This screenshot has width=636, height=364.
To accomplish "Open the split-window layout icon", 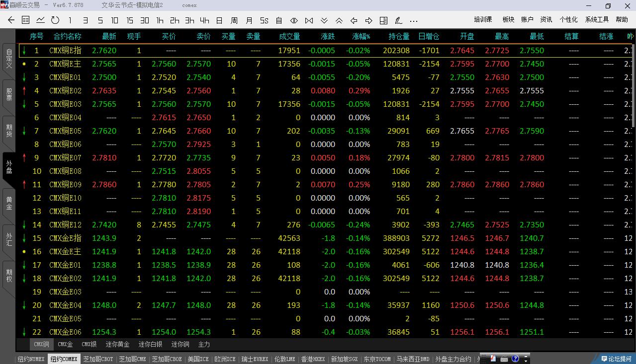I will (383, 20).
